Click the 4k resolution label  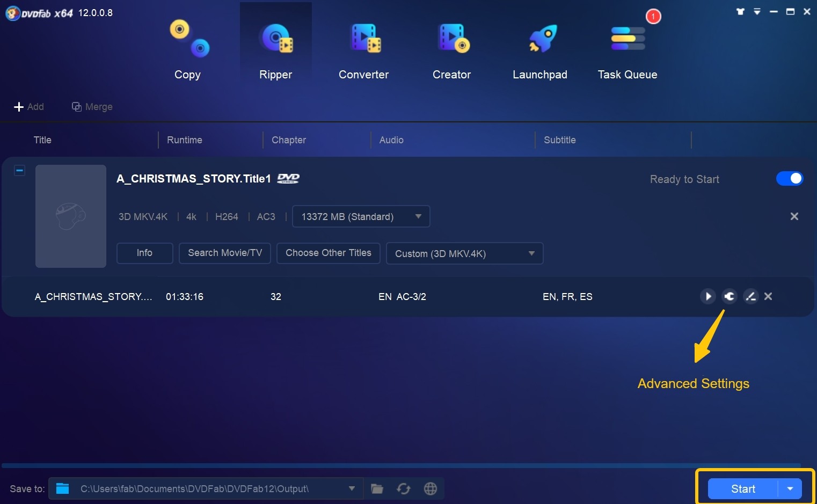(191, 217)
